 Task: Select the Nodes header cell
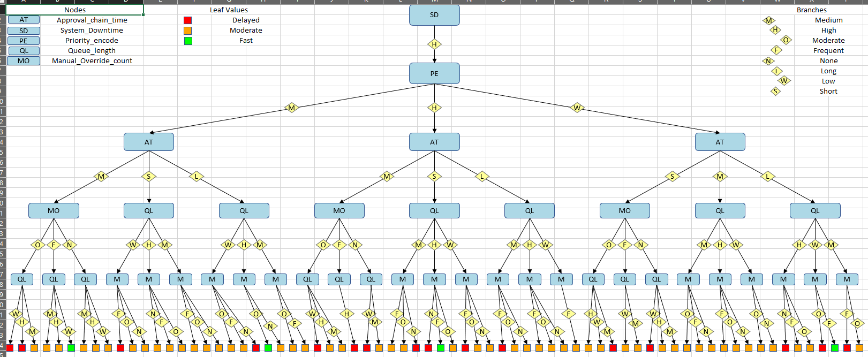74,10
